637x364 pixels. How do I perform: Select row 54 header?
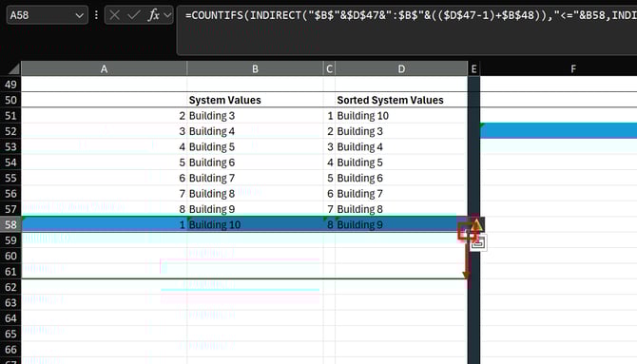10,163
